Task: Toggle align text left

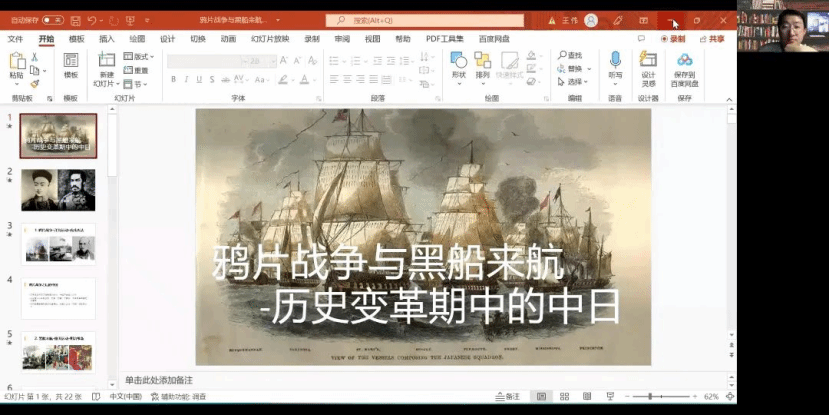Action: [334, 79]
